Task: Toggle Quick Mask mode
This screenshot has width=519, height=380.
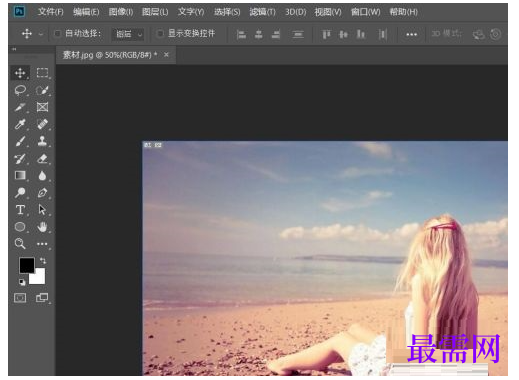Action: pos(20,298)
